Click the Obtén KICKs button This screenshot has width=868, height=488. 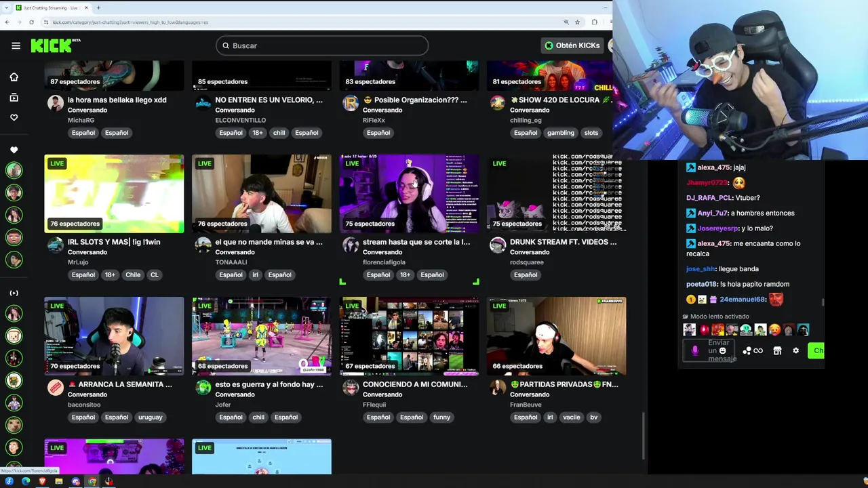pyautogui.click(x=573, y=45)
